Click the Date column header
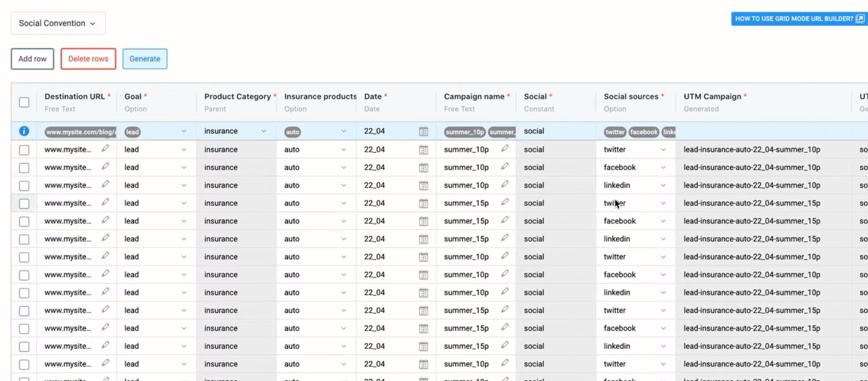 396,102
